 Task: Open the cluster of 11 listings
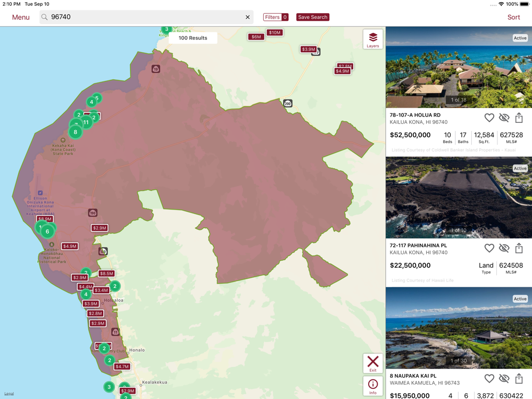coord(86,122)
